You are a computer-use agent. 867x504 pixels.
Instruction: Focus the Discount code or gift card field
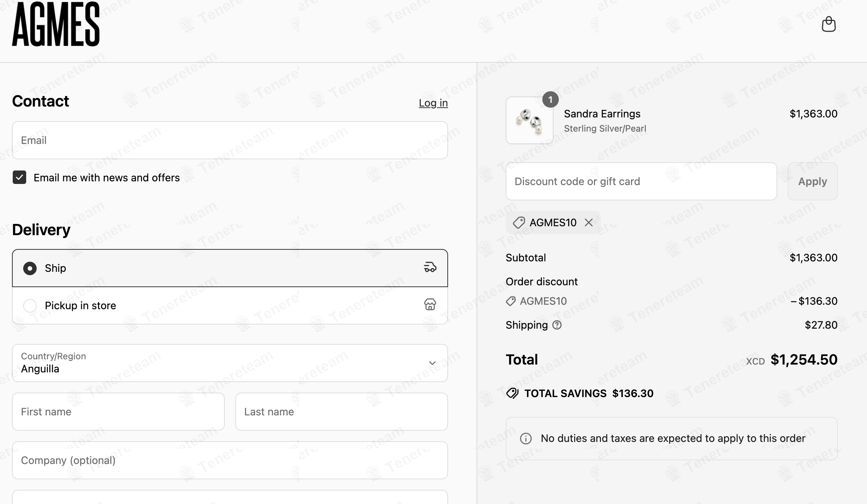[641, 181]
